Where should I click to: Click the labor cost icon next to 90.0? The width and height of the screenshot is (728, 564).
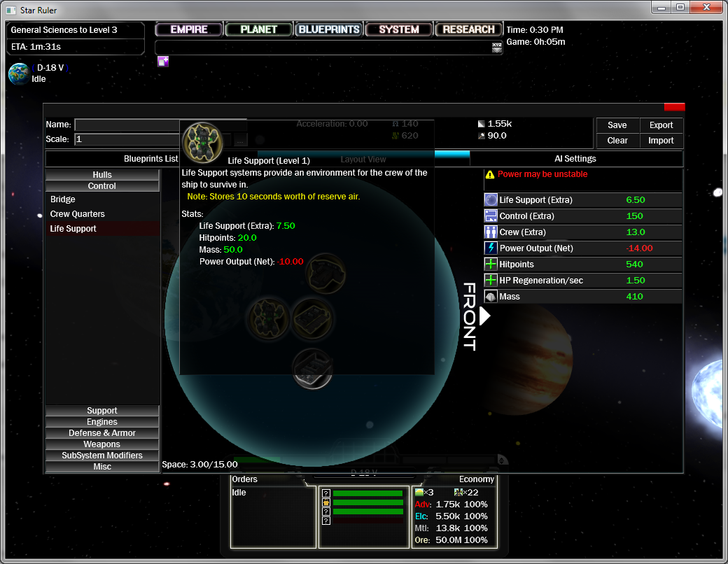[x=482, y=136]
